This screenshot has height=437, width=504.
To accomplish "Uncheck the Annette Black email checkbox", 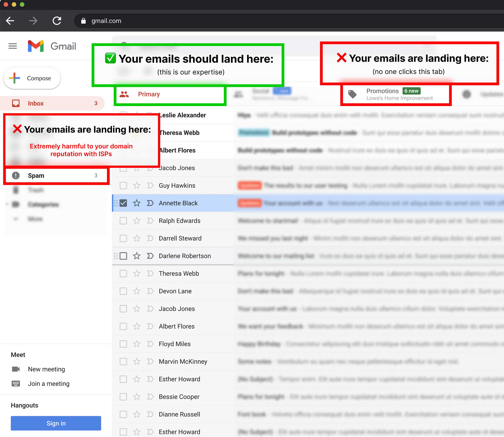I will point(123,203).
